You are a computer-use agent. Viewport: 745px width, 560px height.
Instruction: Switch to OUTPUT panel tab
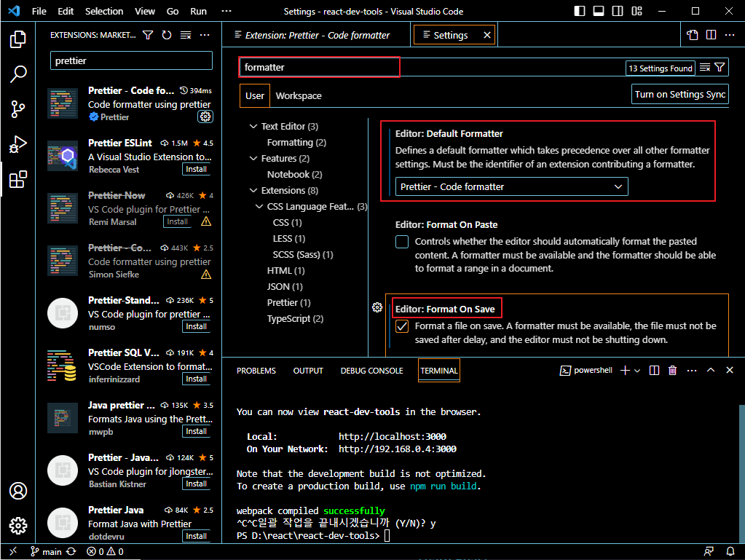[308, 371]
